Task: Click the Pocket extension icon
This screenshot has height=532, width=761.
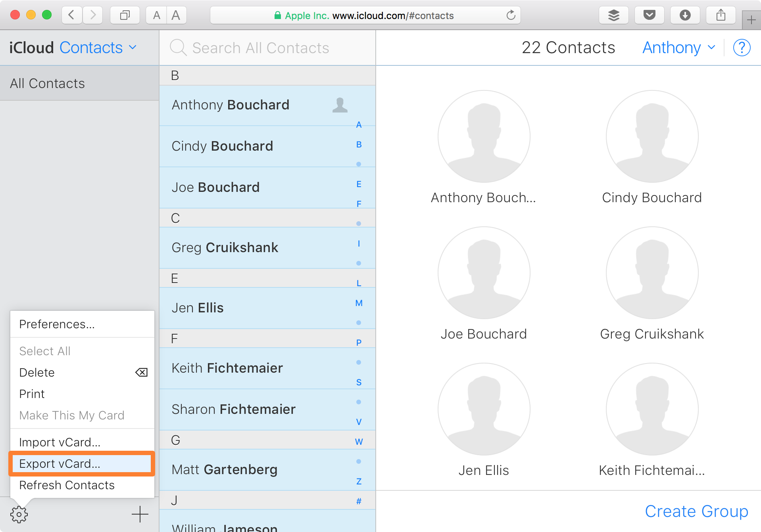Action: [650, 15]
